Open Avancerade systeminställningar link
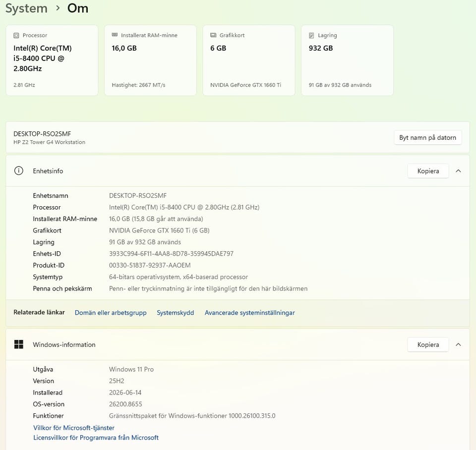The height and width of the screenshot is (450, 476). [249, 313]
